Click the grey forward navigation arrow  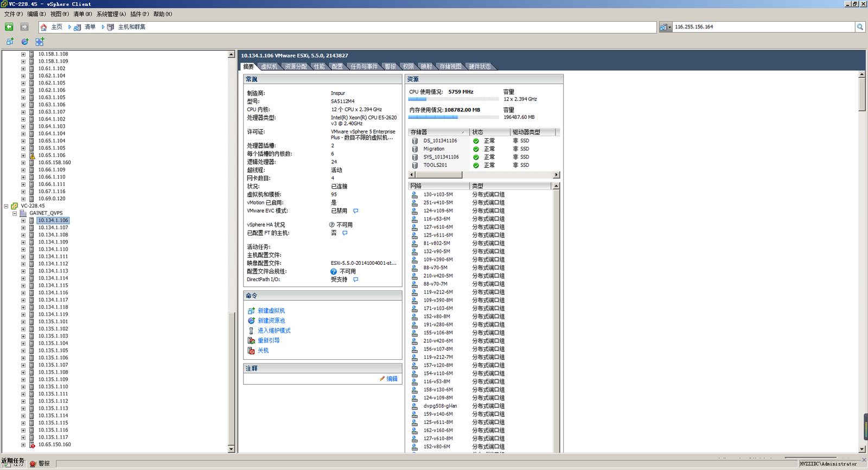click(24, 27)
